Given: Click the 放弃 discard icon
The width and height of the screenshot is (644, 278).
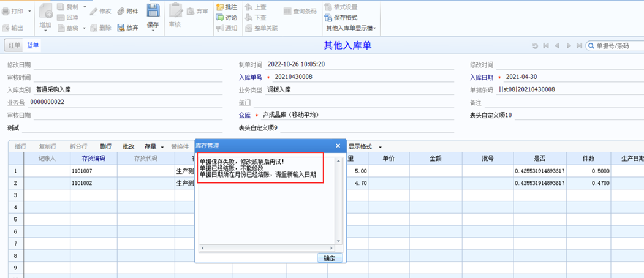Looking at the screenshot, I should tap(121, 28).
